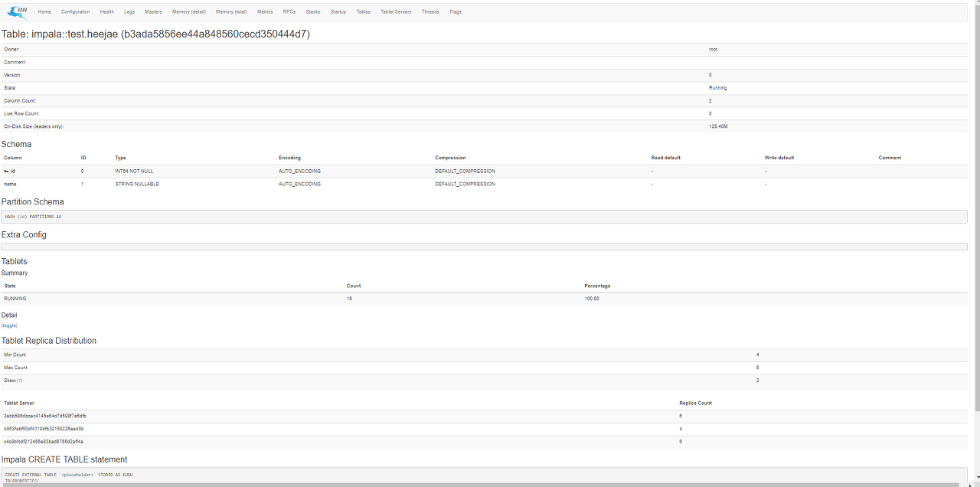The width and height of the screenshot is (980, 487).
Task: Click DEFAULT_COMPRESSION in the name row
Action: click(x=465, y=184)
